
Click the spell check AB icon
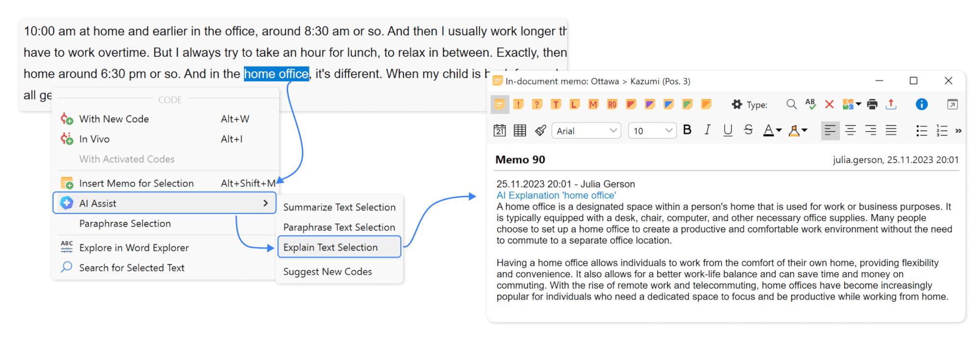(810, 104)
